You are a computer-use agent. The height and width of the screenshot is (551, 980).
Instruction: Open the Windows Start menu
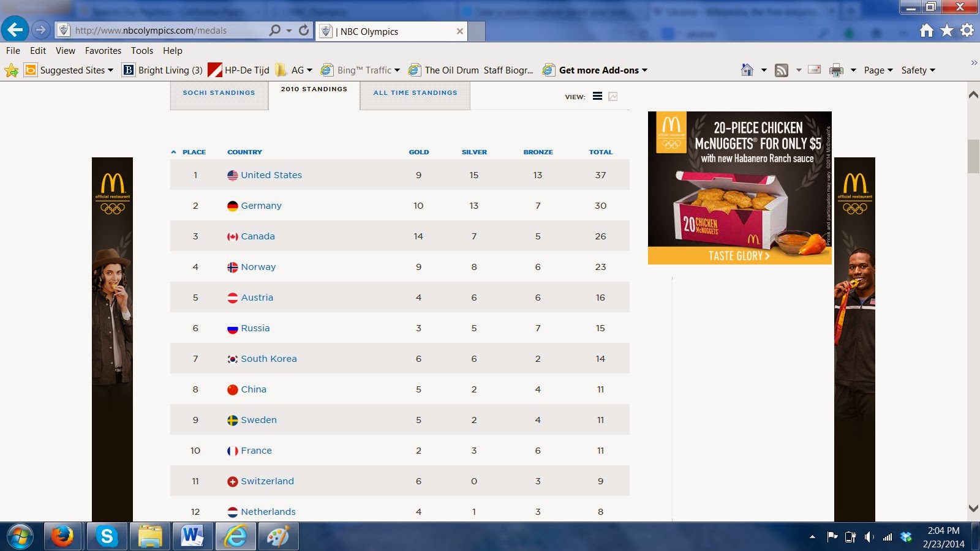pos(21,537)
